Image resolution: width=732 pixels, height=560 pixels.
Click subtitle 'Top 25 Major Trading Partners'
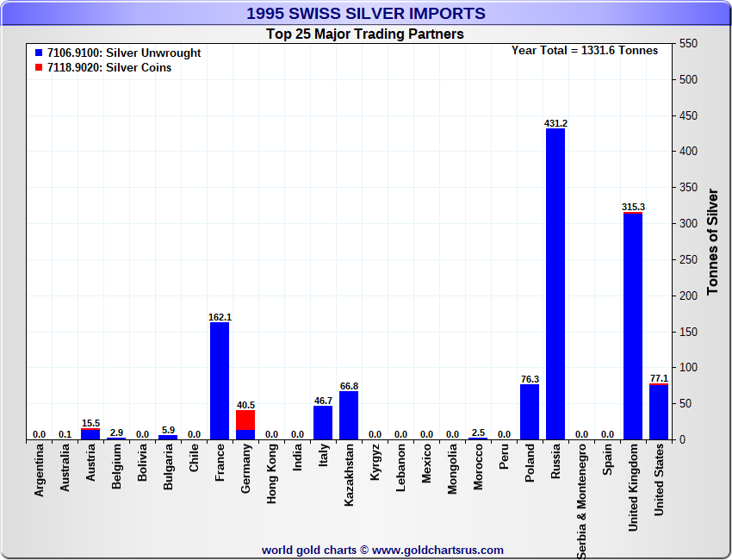pyautogui.click(x=365, y=34)
